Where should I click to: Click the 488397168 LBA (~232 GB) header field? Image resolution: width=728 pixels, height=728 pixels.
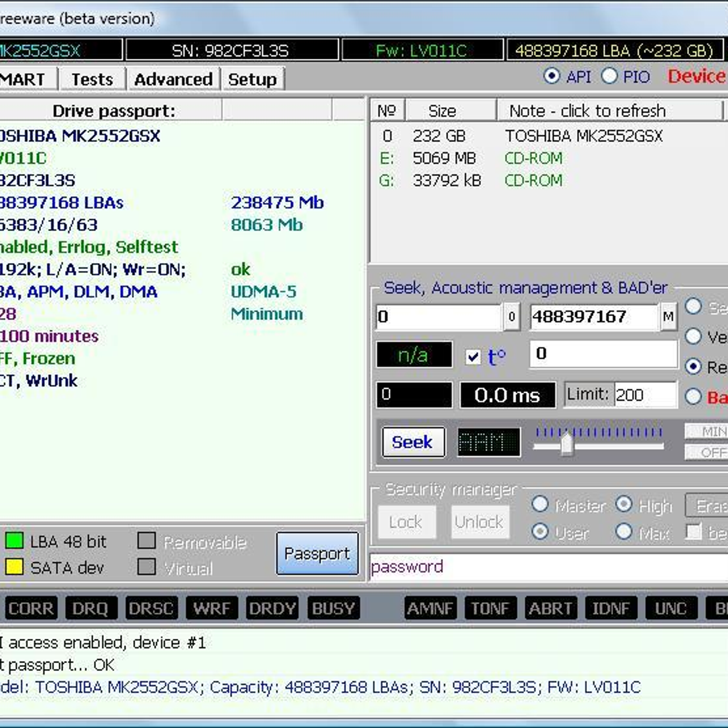(x=615, y=50)
